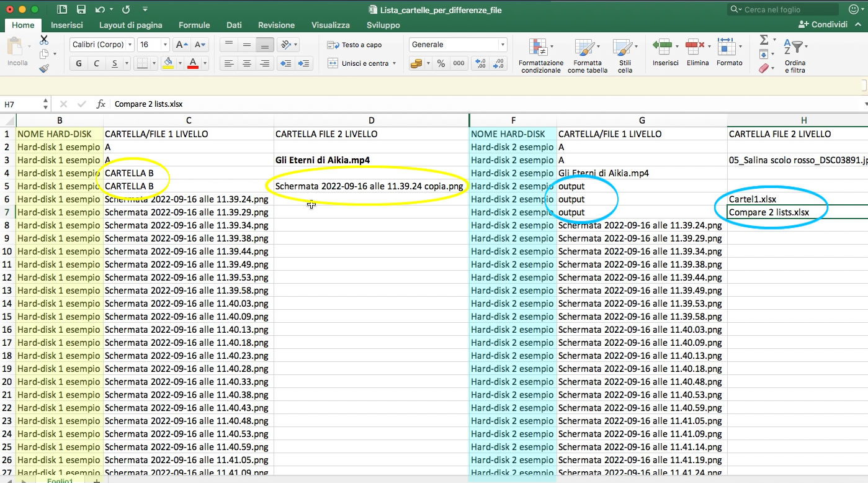Click the Elimina cells button
The image size is (868, 483).
697,52
